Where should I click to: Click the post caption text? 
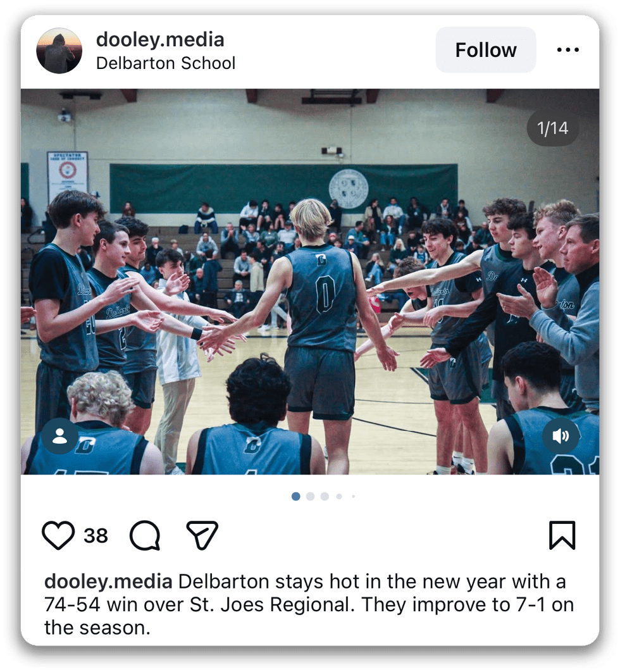(x=309, y=605)
